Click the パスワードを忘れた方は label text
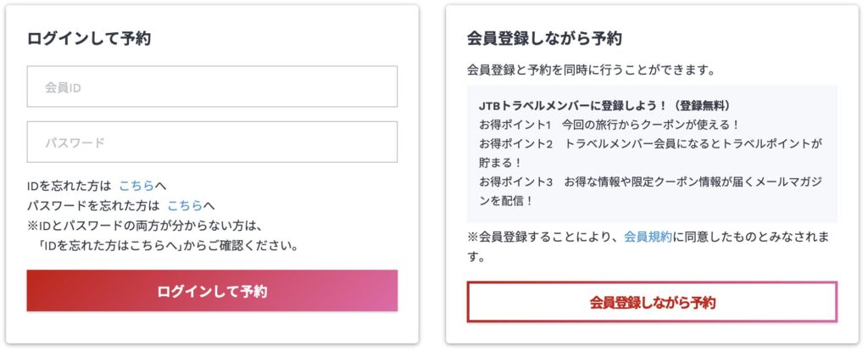The height and width of the screenshot is (352, 868). pos(93,205)
